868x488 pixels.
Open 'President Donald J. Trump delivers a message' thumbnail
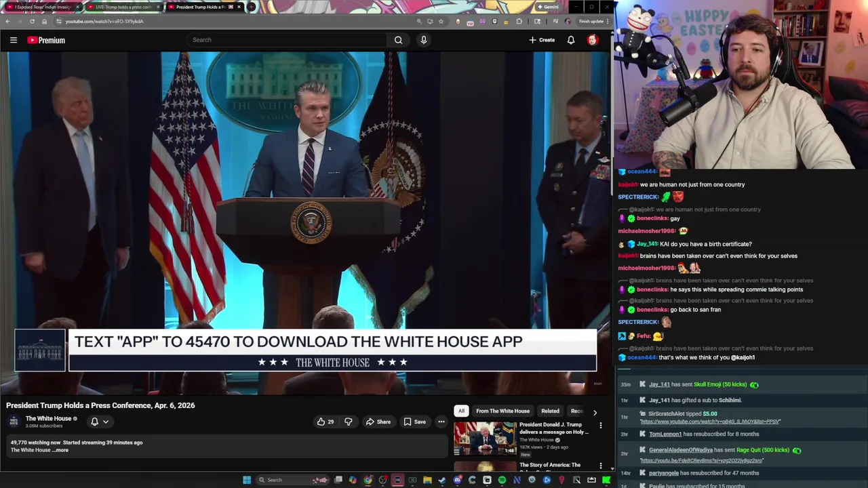(485, 439)
